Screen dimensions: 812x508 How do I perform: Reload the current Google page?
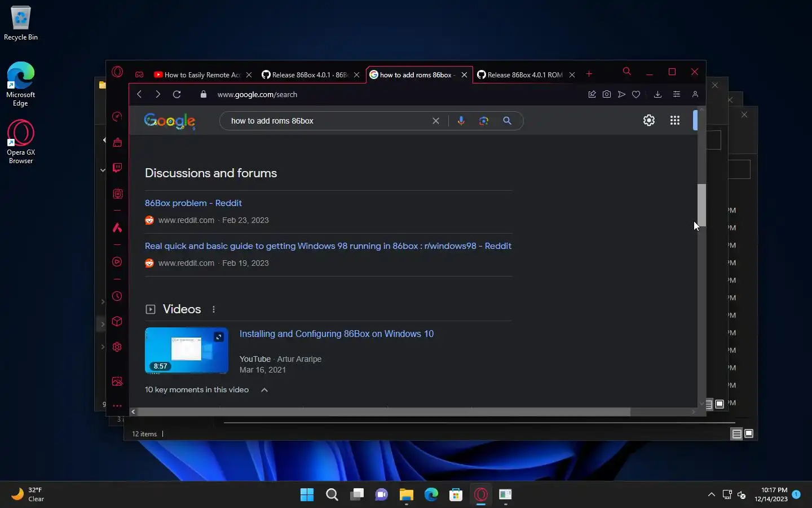[x=176, y=94]
